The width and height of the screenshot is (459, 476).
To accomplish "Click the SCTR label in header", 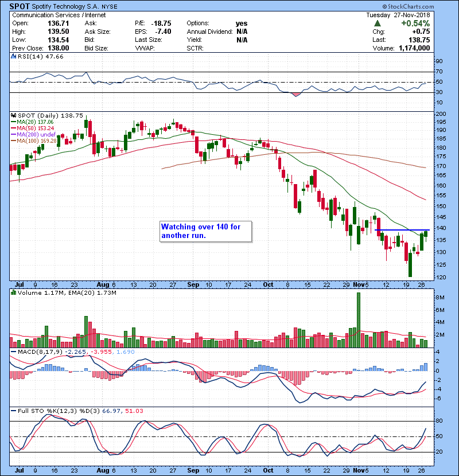I will click(x=195, y=48).
